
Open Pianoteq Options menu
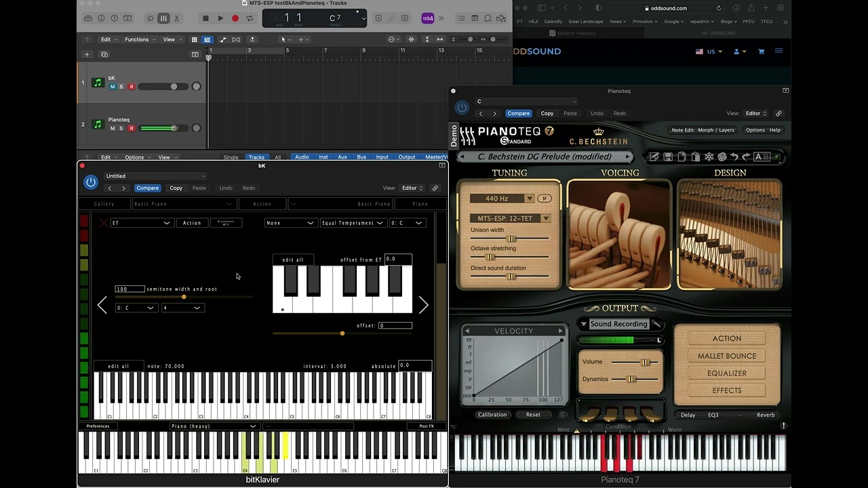pos(755,130)
